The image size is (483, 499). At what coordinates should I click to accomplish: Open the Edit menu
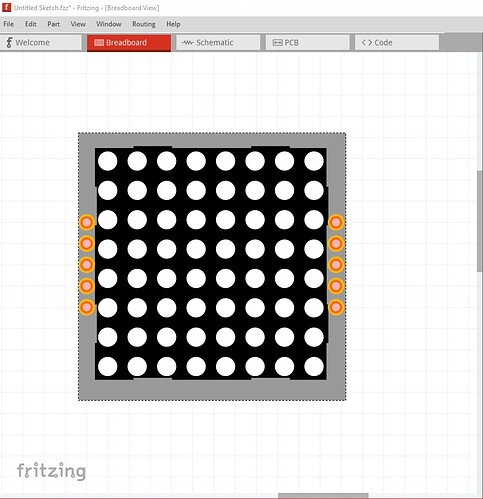[31, 24]
